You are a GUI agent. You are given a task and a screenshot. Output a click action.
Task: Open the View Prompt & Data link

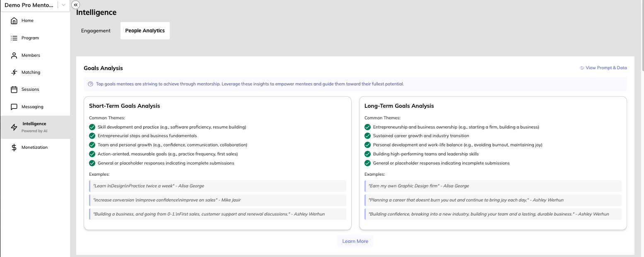pos(603,68)
